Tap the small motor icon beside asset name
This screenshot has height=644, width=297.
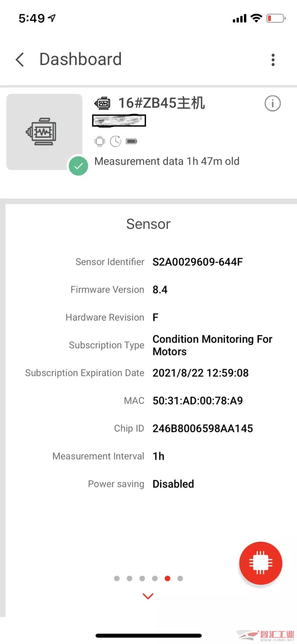click(102, 104)
